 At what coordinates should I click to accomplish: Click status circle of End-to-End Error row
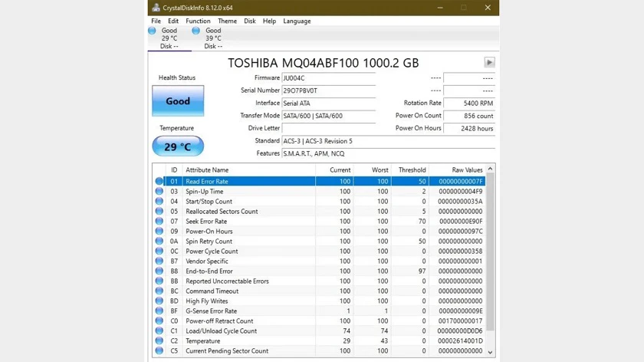point(159,271)
